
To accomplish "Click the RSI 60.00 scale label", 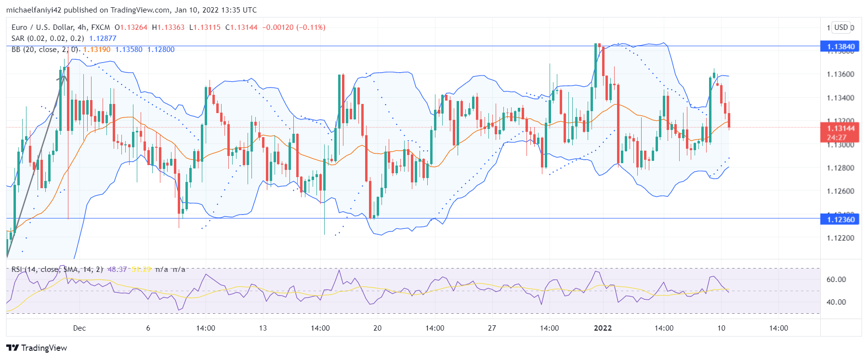I will point(836,280).
